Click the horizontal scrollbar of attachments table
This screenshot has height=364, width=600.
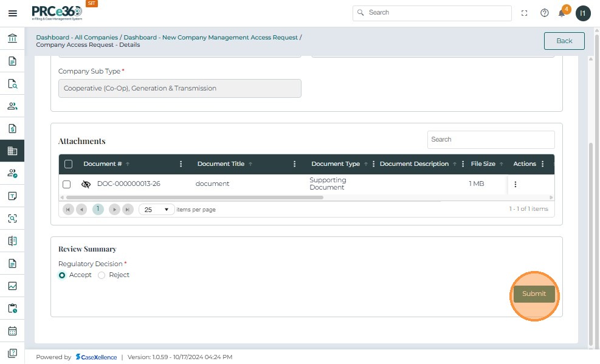[x=195, y=197]
